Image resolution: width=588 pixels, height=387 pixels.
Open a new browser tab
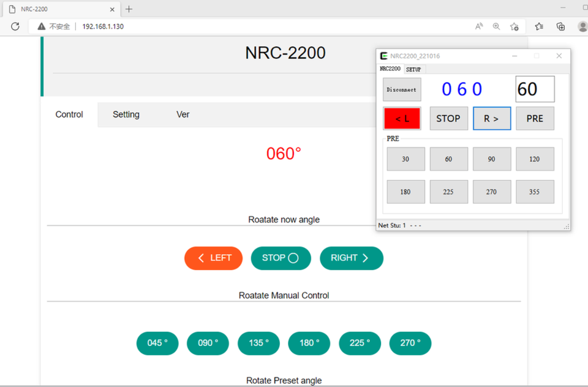(129, 9)
